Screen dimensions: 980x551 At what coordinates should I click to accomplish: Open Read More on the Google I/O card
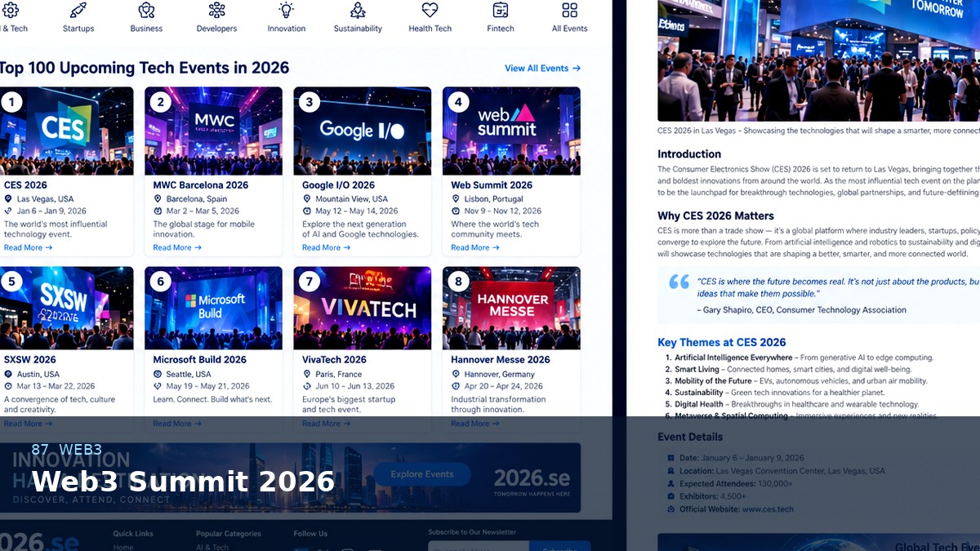(x=326, y=247)
